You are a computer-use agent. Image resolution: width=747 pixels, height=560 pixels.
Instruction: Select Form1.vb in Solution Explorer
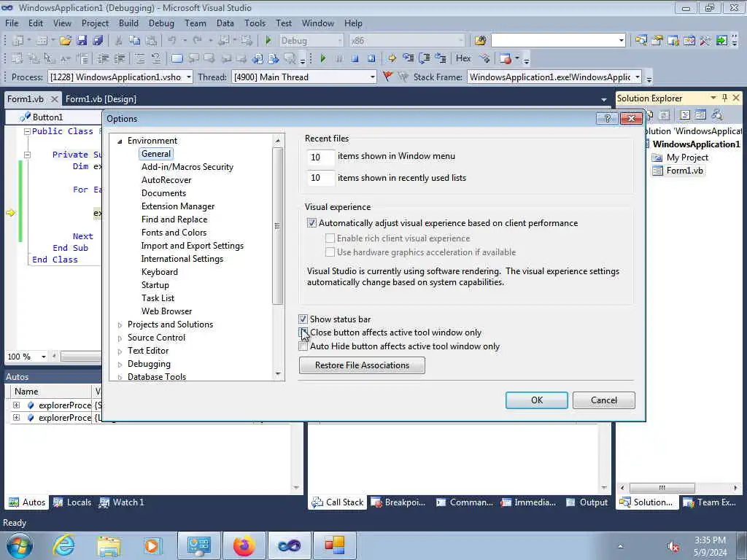point(678,171)
